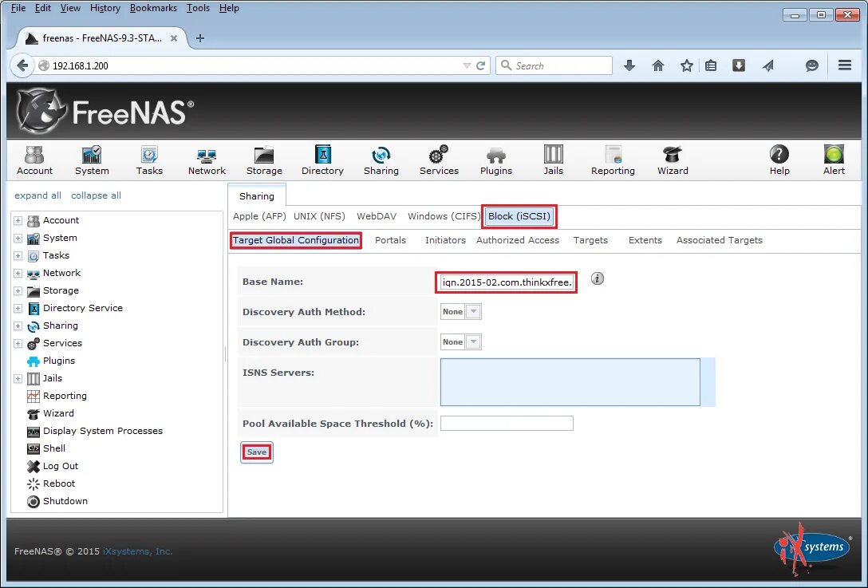Open the Associated Targets sub-tab

point(719,240)
